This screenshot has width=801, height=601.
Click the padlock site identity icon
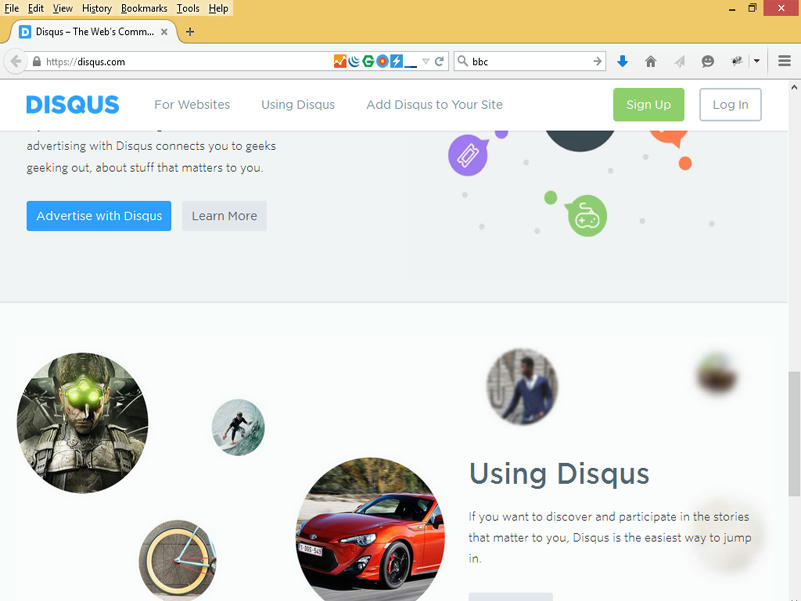(x=36, y=61)
